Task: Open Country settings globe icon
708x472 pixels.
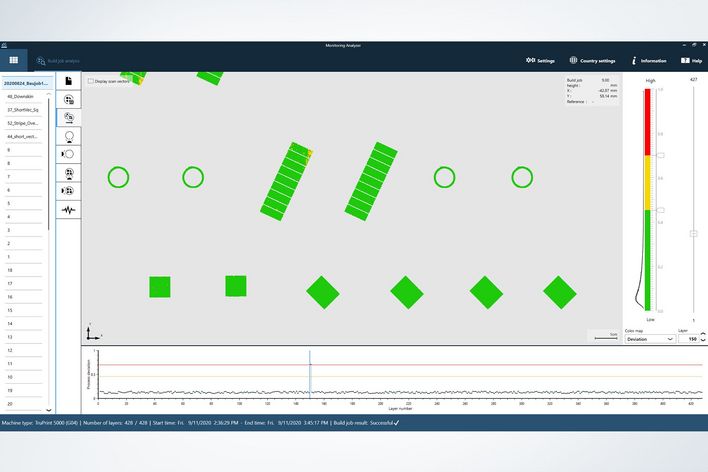Action: 592,60
